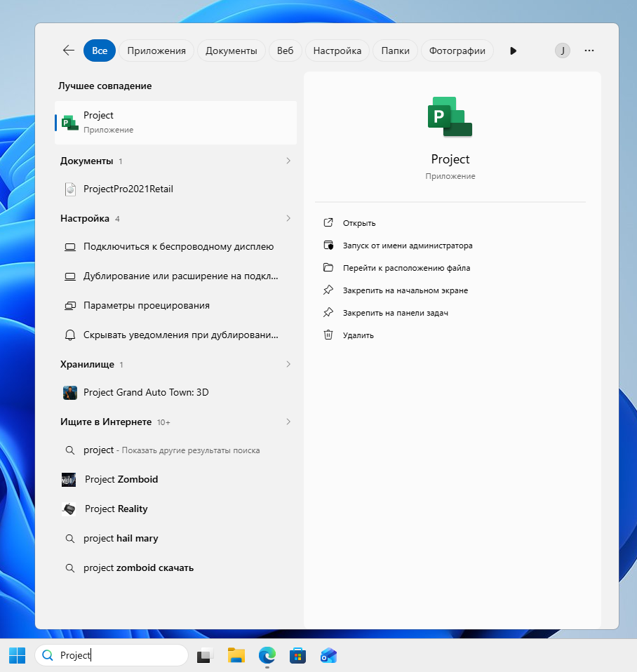
Task: Open Microsoft Store from the taskbar
Action: [x=298, y=655]
